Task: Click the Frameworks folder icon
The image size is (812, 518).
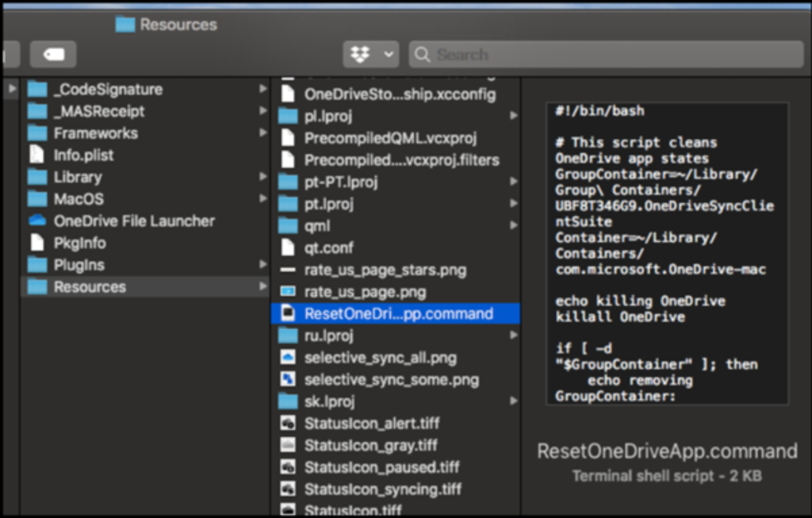Action: pyautogui.click(x=37, y=133)
